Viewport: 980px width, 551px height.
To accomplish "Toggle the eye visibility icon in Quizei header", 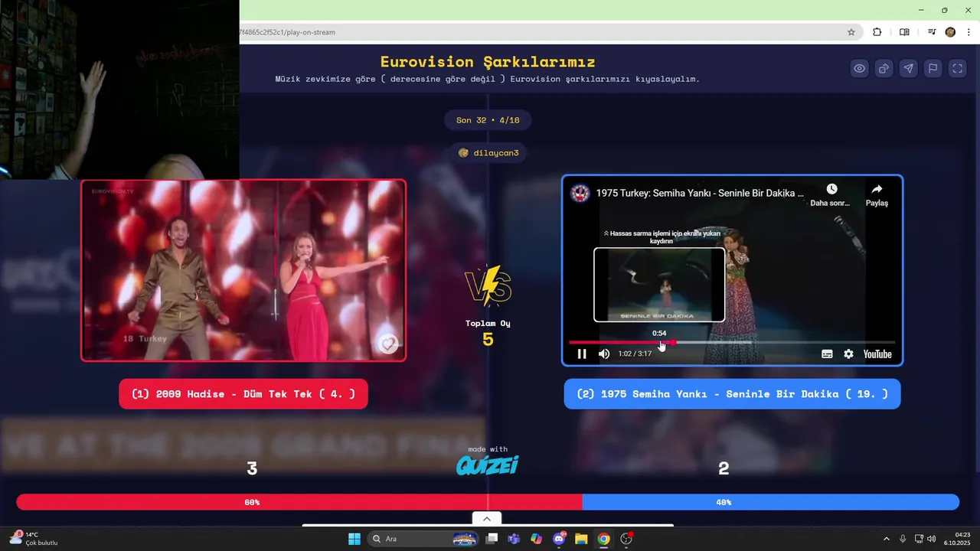I will [x=860, y=68].
